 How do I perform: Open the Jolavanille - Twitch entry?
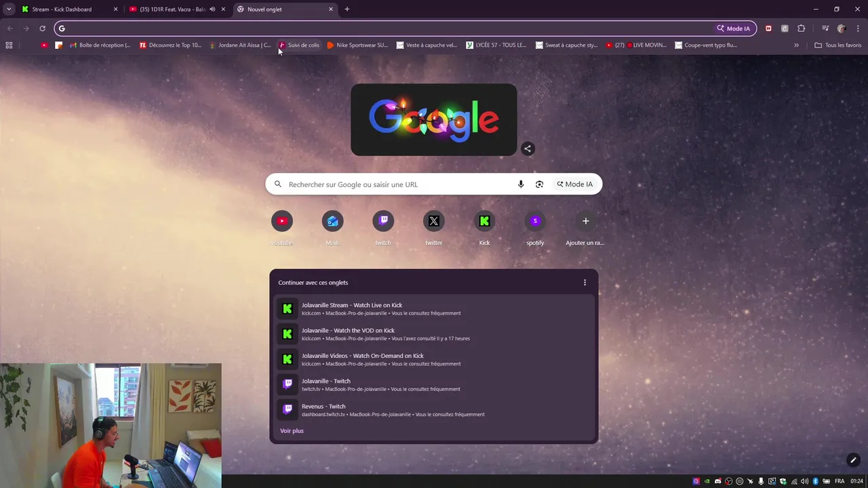coord(434,385)
